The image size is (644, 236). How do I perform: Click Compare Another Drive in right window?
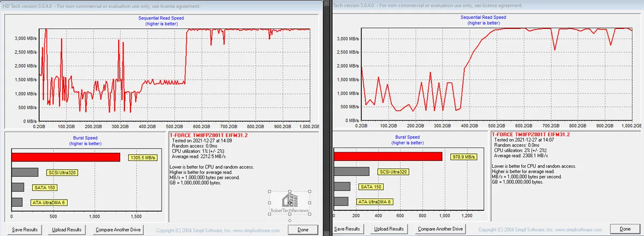point(440,229)
